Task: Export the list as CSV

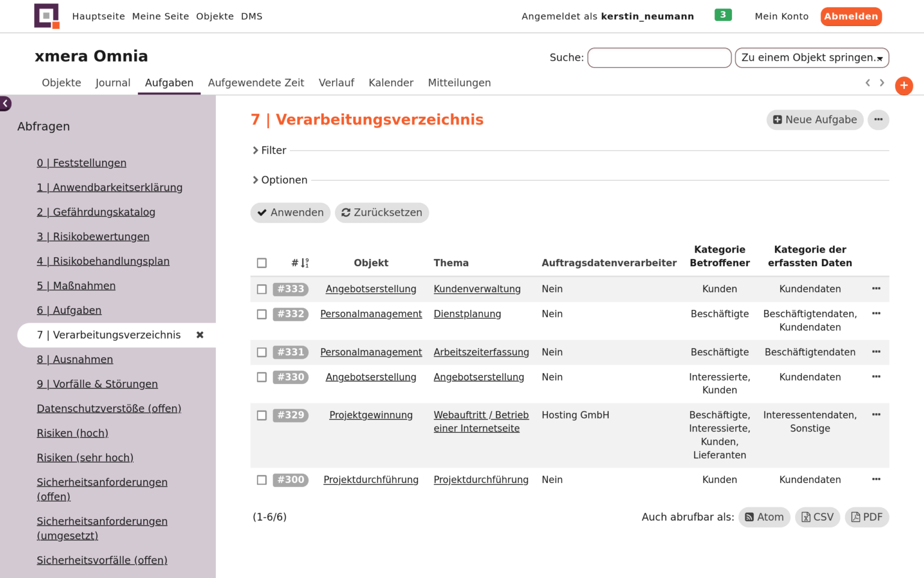Action: pos(817,517)
